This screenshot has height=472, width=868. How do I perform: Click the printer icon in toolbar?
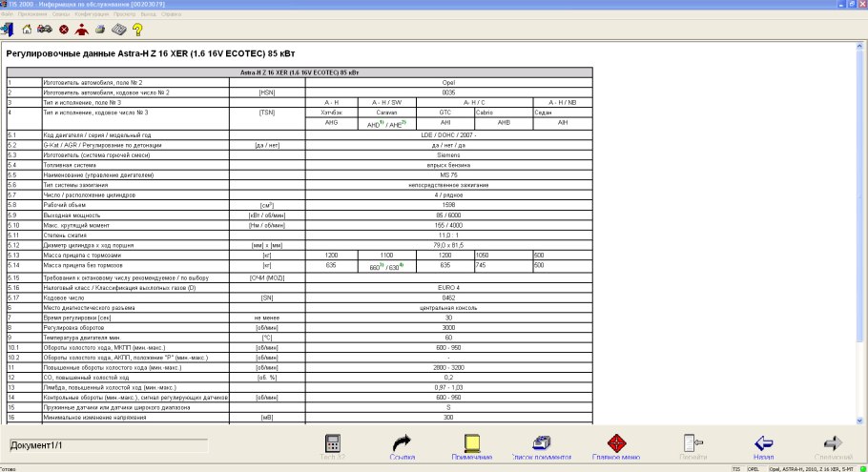(x=100, y=30)
